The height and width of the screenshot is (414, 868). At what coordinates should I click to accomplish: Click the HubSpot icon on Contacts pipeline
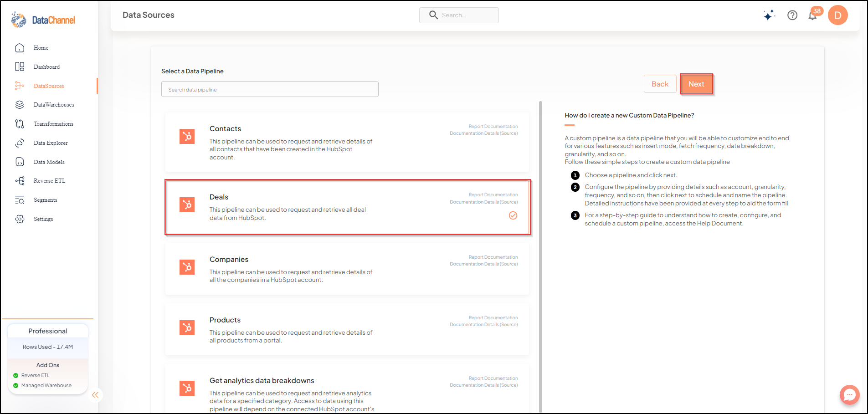coord(187,136)
